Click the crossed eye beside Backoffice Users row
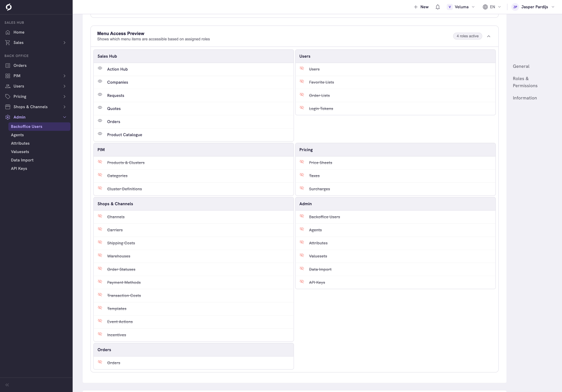Viewport: 562px width, 392px height. point(302,216)
